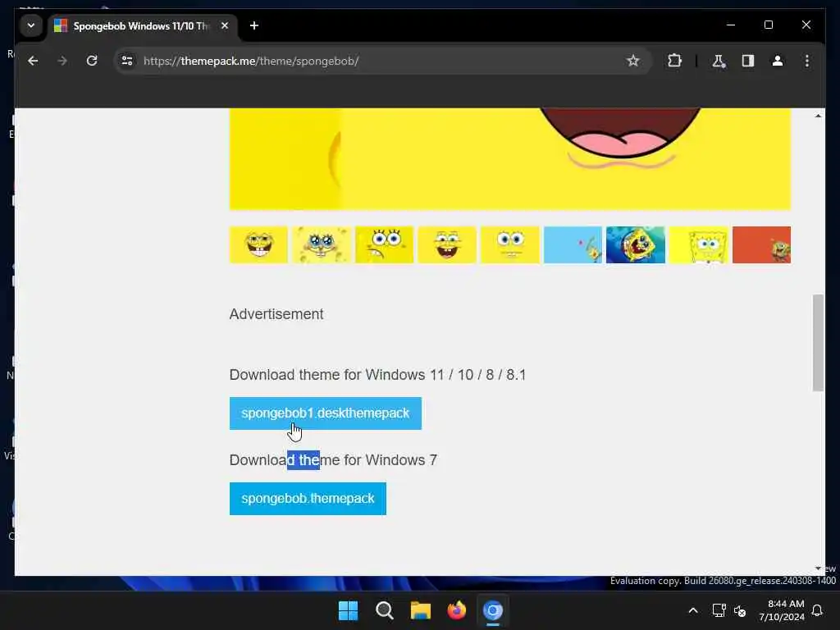Viewport: 840px width, 630px height.
Task: Click the page vertical scrollbar thumb
Action: tap(818, 343)
